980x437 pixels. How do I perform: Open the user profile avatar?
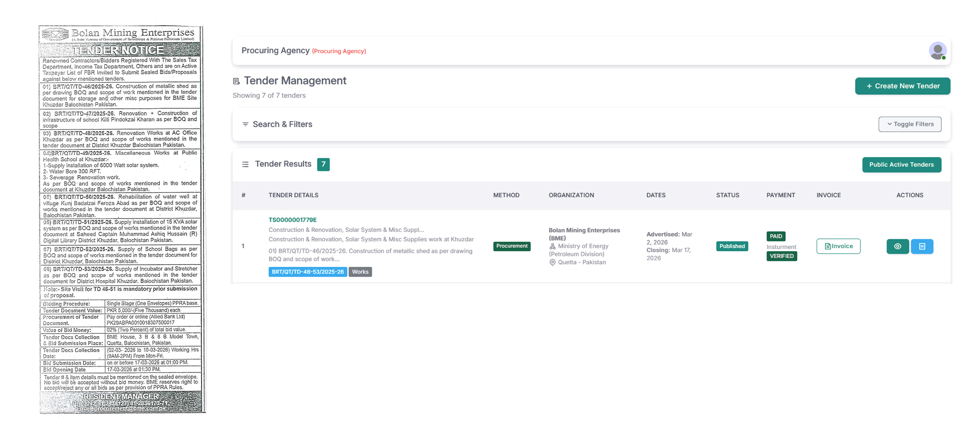pyautogui.click(x=937, y=51)
